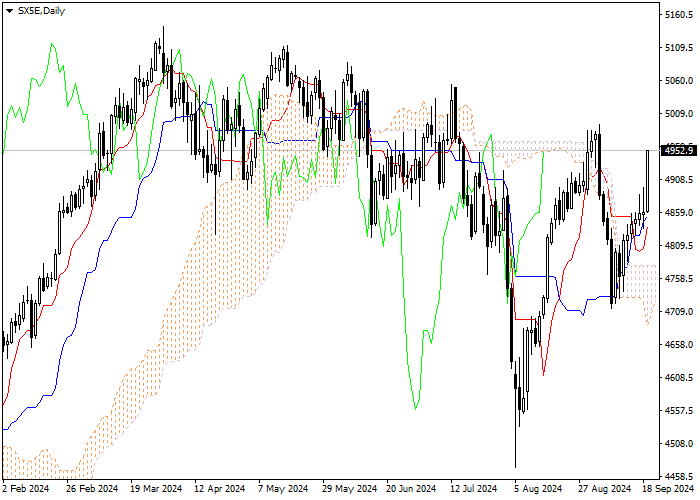700x500 pixels.
Task: Select the 5009.0 price axis label
Action: point(679,114)
